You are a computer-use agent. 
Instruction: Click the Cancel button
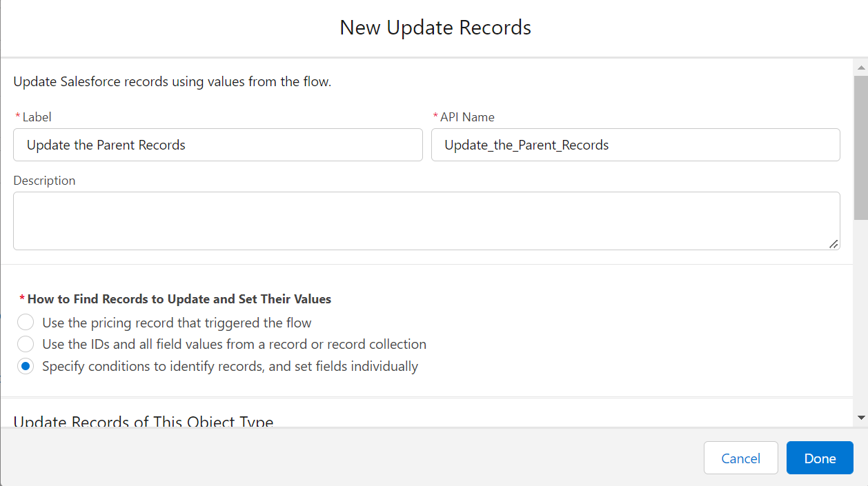pos(741,458)
